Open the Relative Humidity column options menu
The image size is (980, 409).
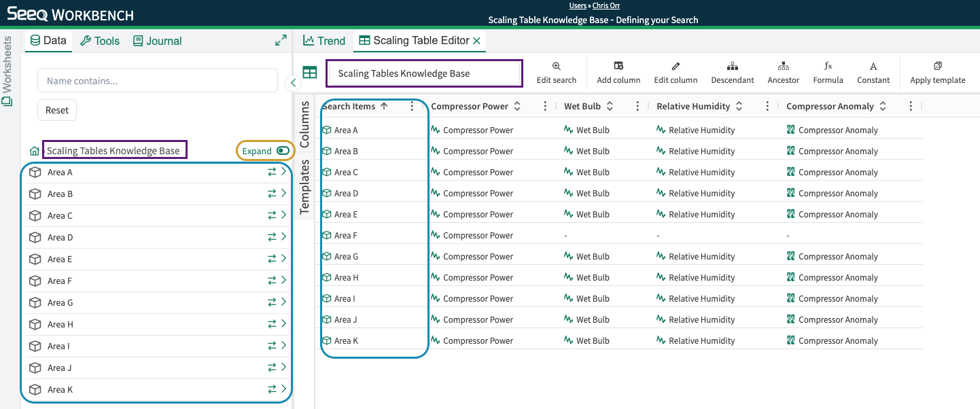767,106
